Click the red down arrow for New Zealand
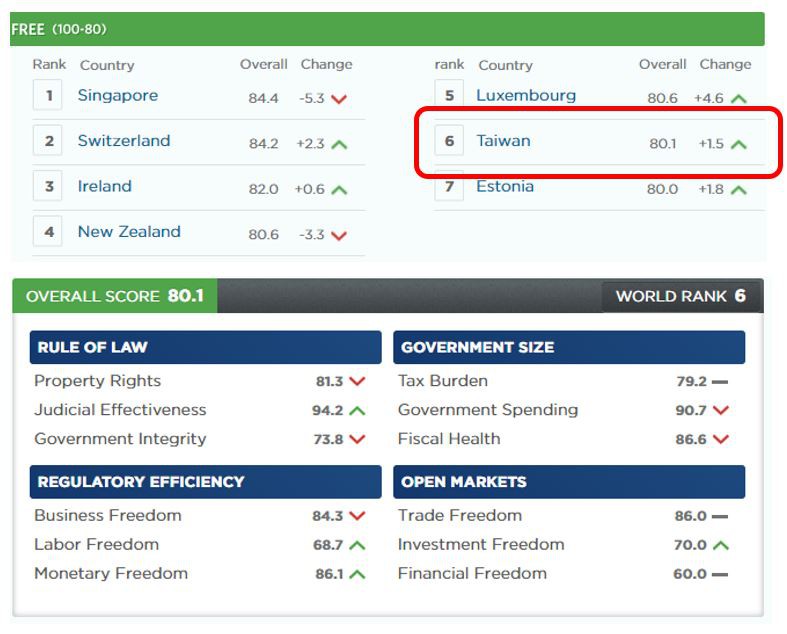 point(338,235)
